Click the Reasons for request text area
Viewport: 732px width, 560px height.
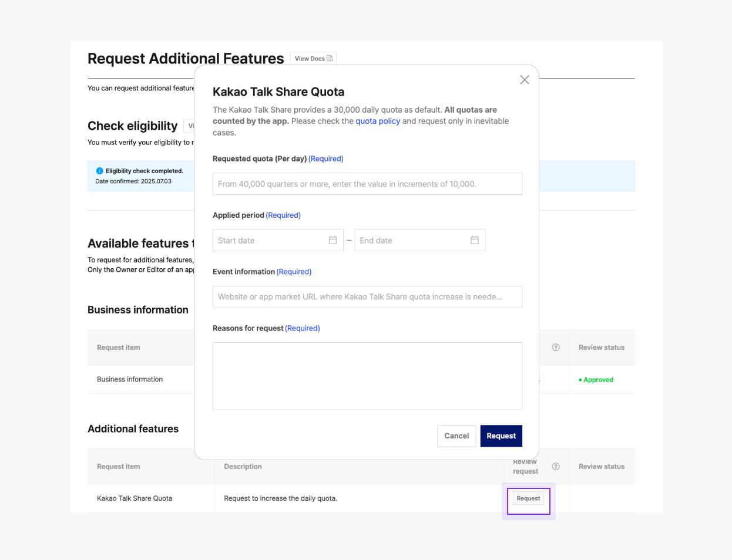[367, 376]
